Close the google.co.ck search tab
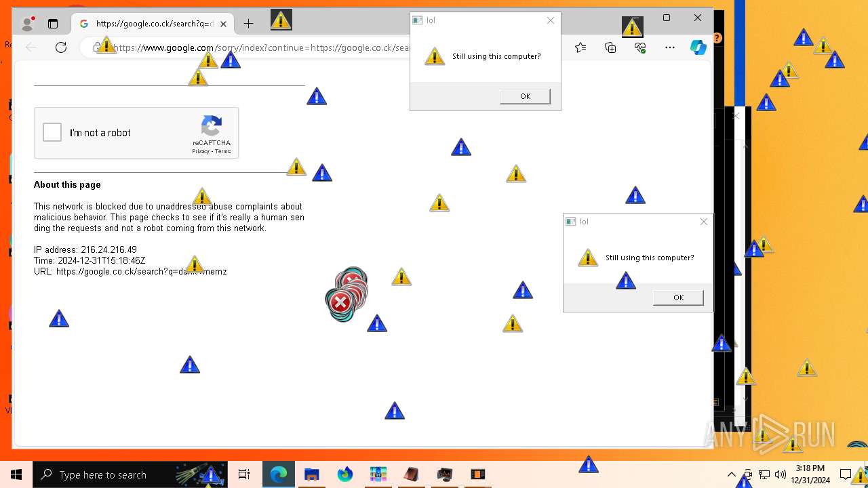 223,24
